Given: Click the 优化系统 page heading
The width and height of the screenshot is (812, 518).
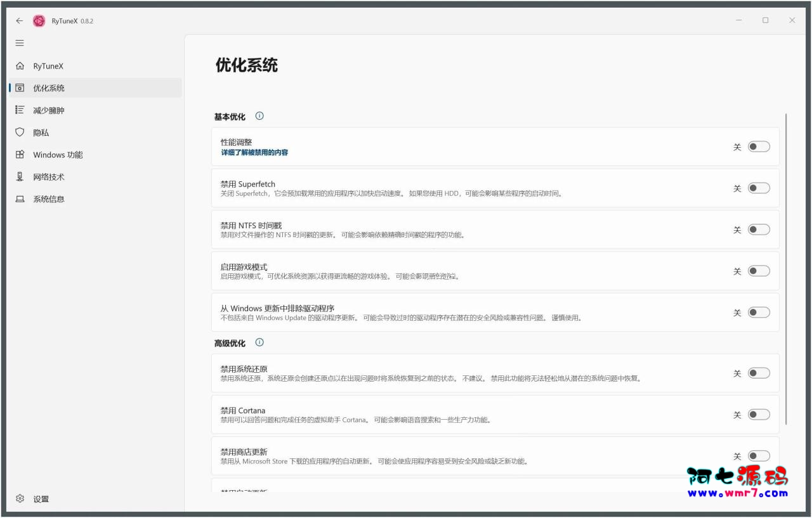Looking at the screenshot, I should tap(247, 65).
